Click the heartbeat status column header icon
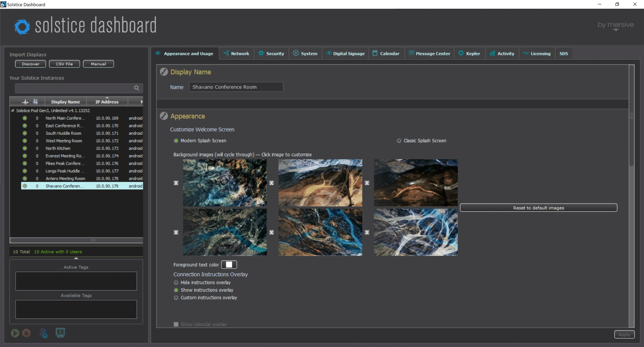Viewport: 644px width, 347px height. tap(25, 102)
